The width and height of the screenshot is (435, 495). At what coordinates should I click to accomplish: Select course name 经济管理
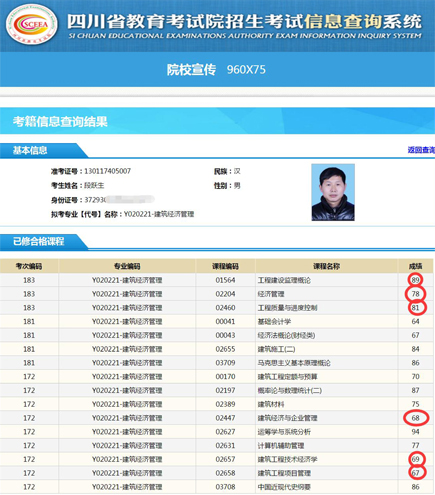[x=271, y=294]
